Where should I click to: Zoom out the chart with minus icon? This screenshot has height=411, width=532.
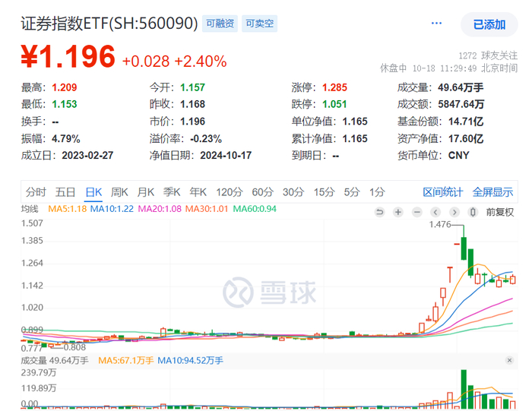click(x=417, y=212)
